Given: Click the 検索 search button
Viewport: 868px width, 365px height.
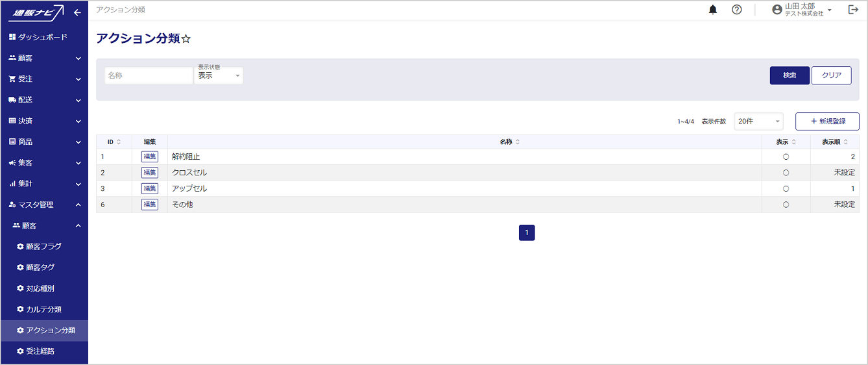Looking at the screenshot, I should coord(790,75).
